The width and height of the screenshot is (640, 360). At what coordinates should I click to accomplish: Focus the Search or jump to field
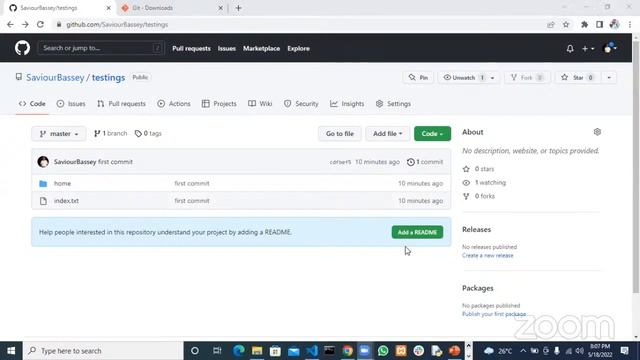[101, 48]
